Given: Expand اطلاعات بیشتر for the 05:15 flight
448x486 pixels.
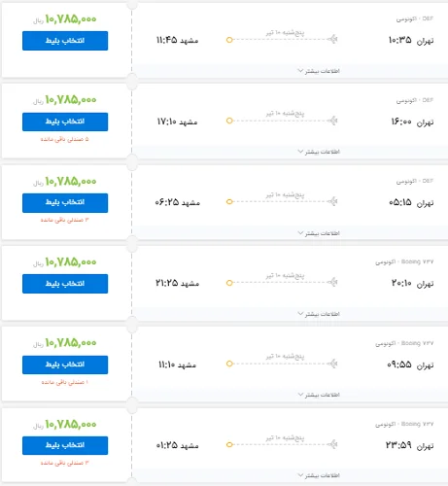Looking at the screenshot, I should click(319, 233).
